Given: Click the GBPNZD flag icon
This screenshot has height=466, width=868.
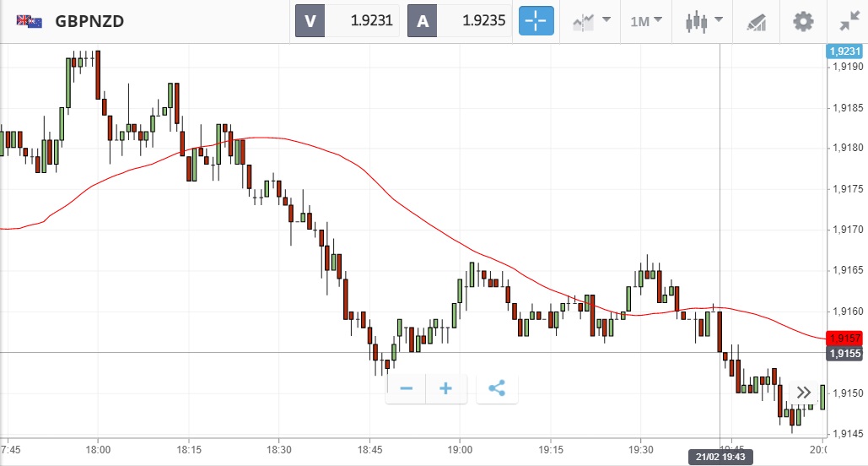Looking at the screenshot, I should coord(30,21).
